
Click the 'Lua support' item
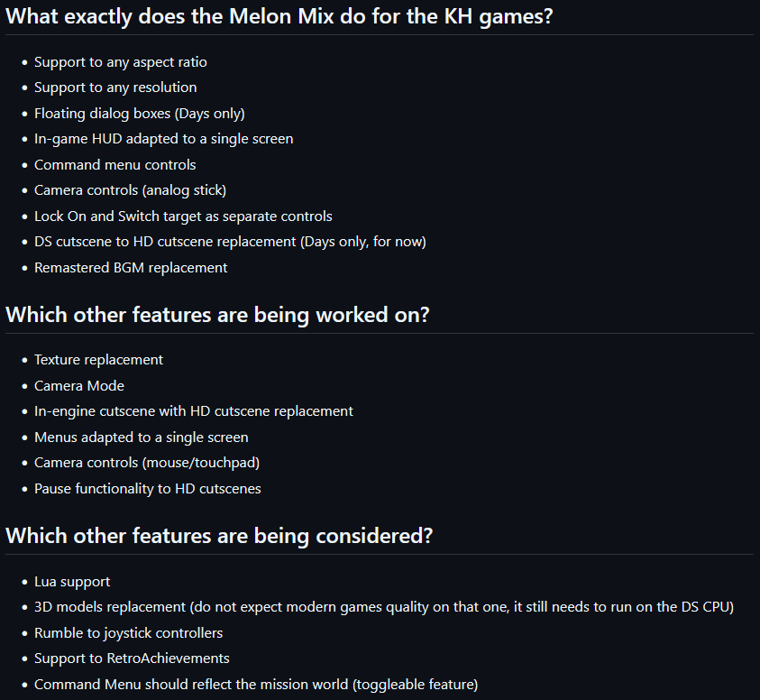pyautogui.click(x=72, y=582)
